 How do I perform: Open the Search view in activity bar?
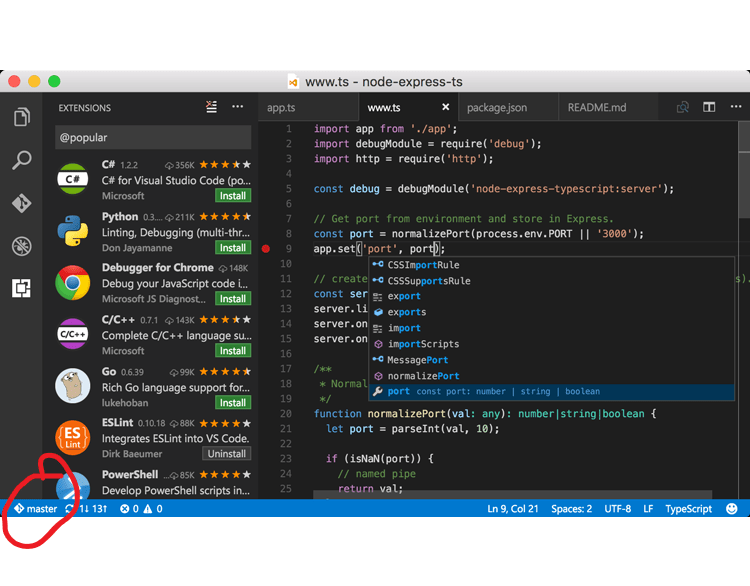coord(22,160)
